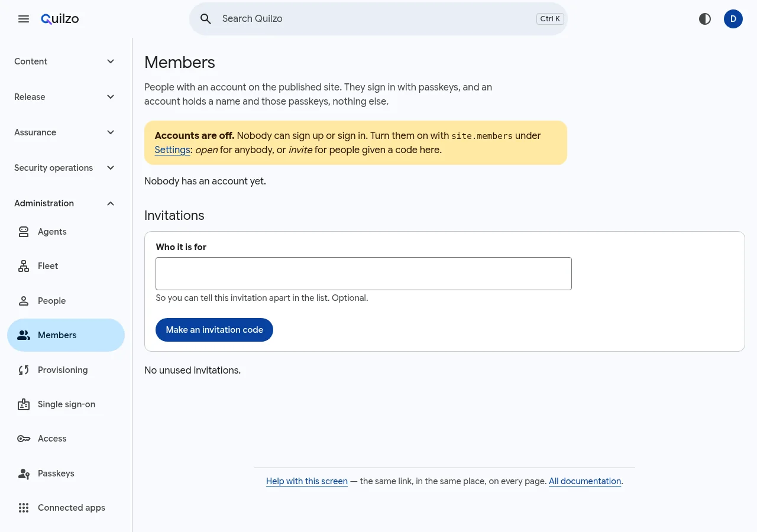Toggle the dark/light theme icon
757x532 pixels.
tap(705, 19)
